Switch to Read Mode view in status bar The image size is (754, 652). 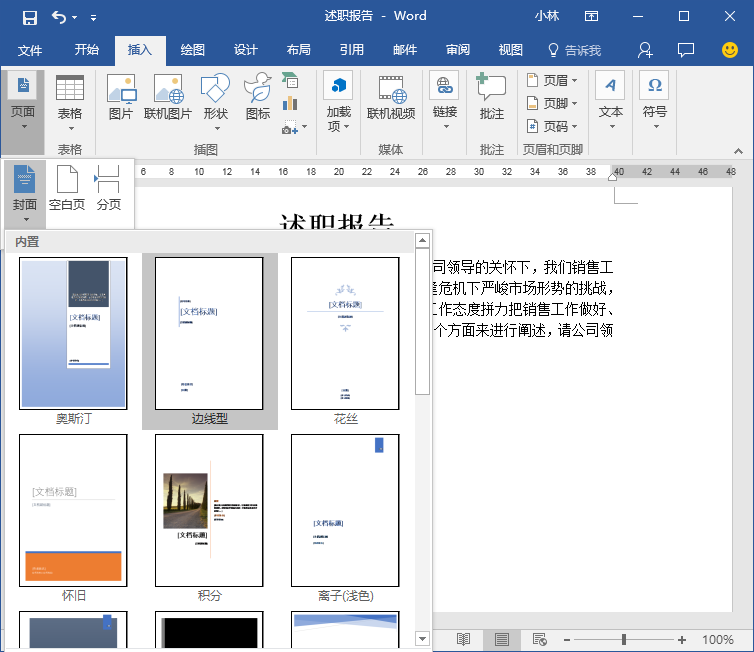463,639
